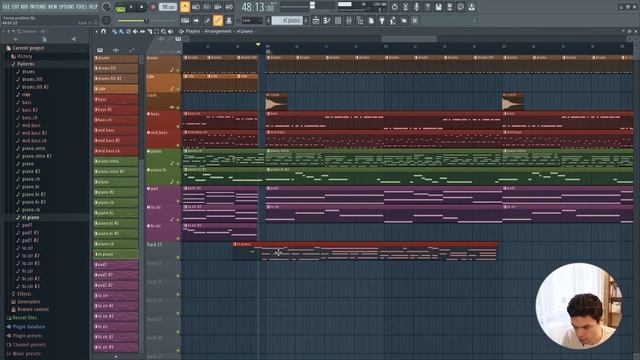The width and height of the screenshot is (640, 360).
Task: Click the el.piano clip in the playlist
Action: tap(365, 251)
